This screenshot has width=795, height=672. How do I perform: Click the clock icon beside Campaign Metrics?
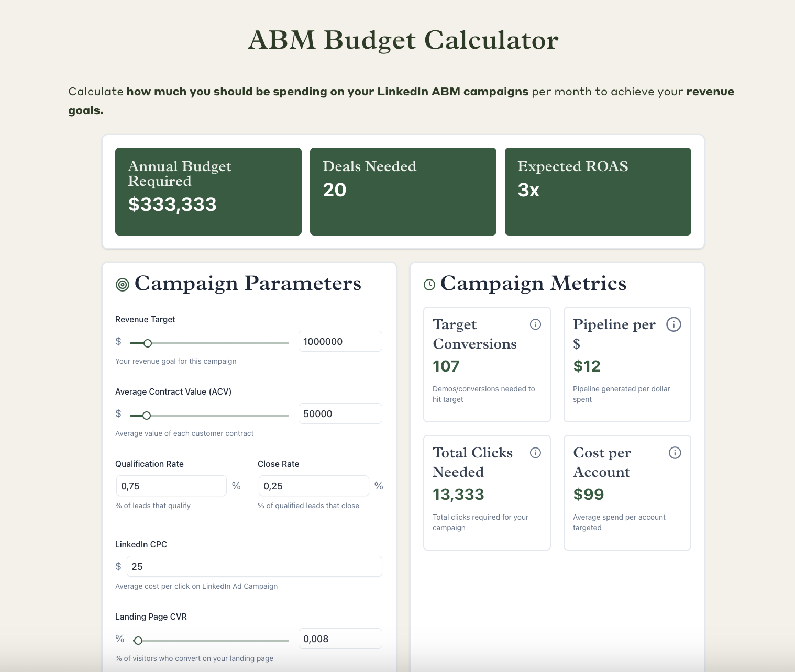click(x=429, y=285)
